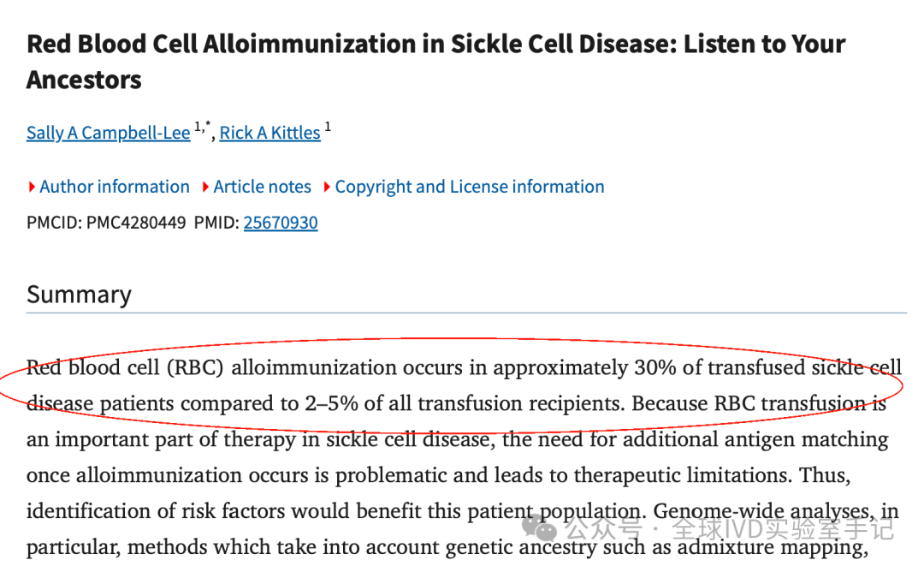This screenshot has width=924, height=566.
Task: Click the 全球IVD实验室手记 watermark text
Action: click(783, 529)
